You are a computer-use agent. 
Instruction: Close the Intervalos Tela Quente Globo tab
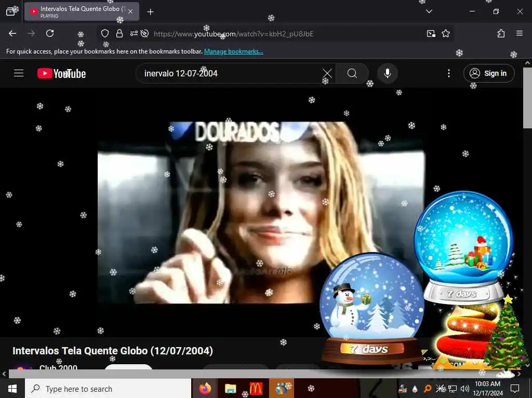[130, 12]
